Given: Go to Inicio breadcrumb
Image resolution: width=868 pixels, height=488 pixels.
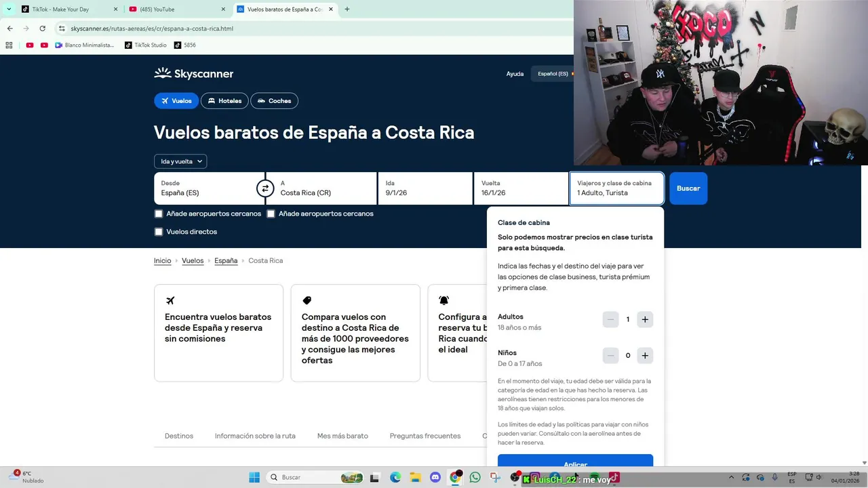Looking at the screenshot, I should click(x=162, y=261).
